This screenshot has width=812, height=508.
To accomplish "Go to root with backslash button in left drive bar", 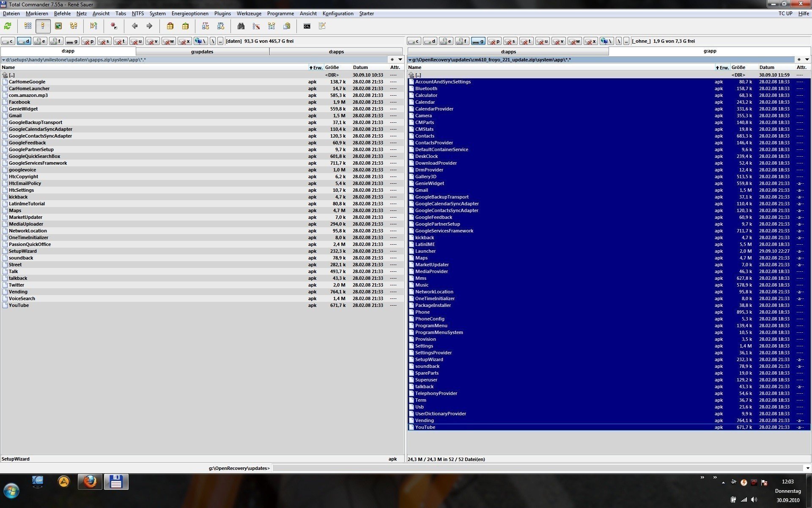I will pos(213,41).
